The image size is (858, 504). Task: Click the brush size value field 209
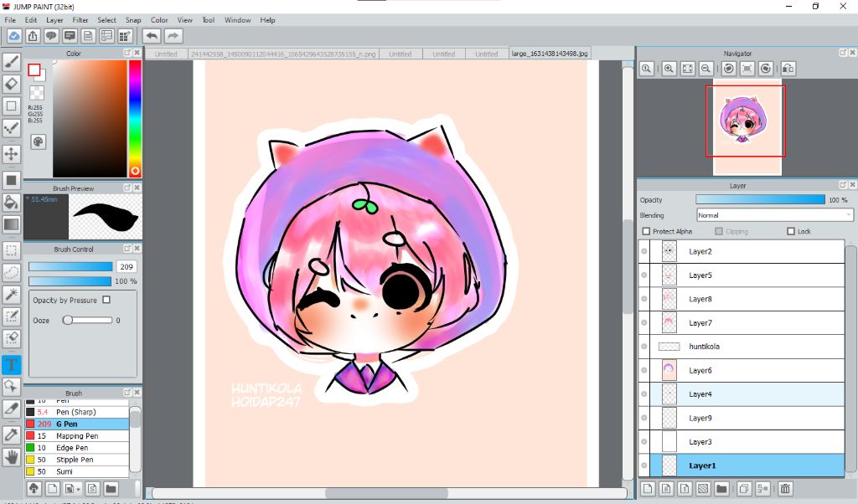point(127,267)
